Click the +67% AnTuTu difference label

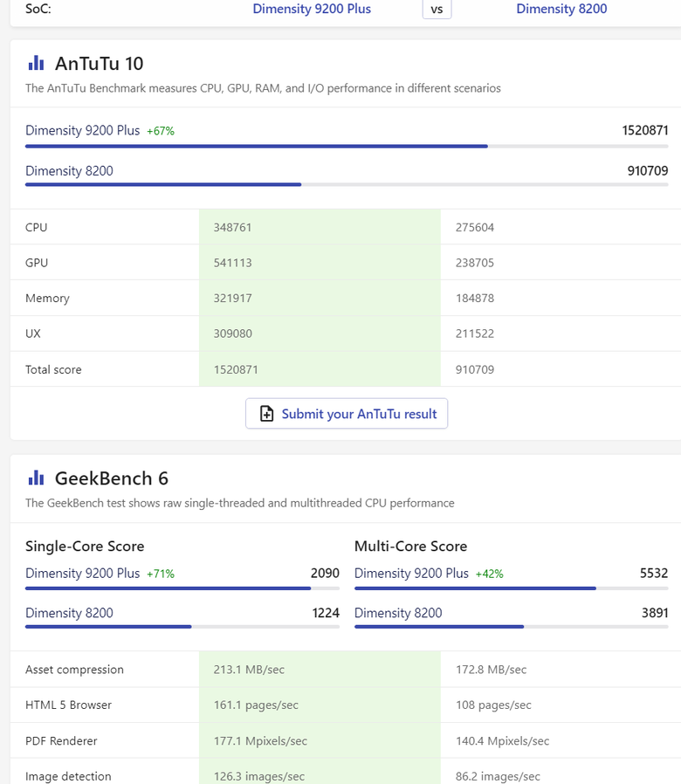[x=161, y=131]
